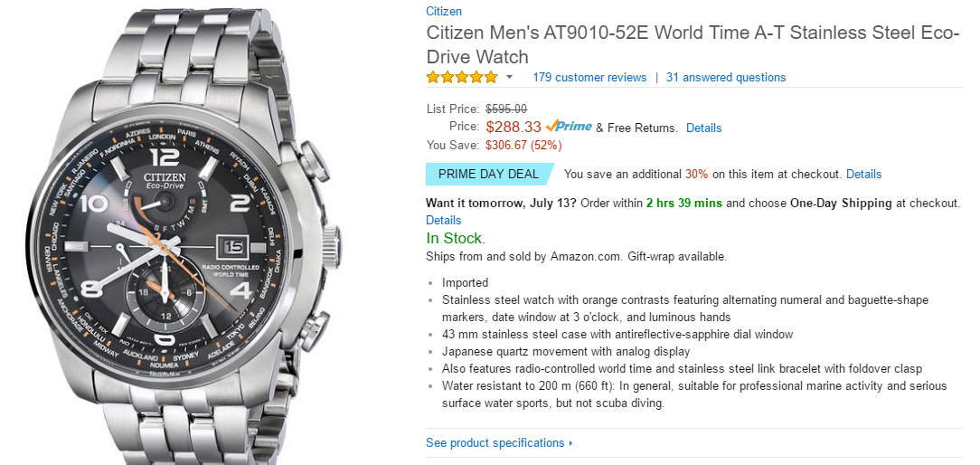This screenshot has width=980, height=465.
Task: Click the Prime logo beside the price
Action: click(x=569, y=127)
